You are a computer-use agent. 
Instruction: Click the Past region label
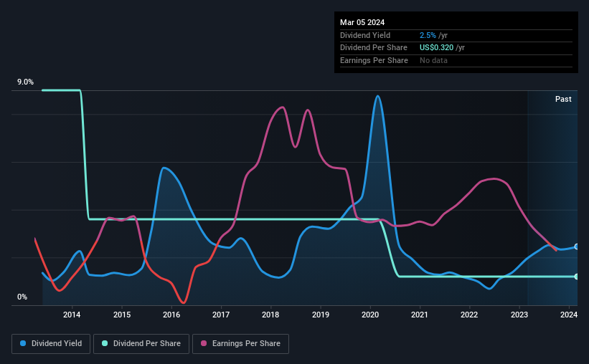pos(563,99)
